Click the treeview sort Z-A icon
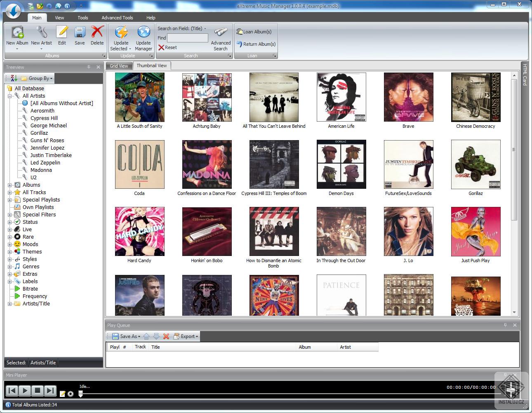 click(x=14, y=78)
